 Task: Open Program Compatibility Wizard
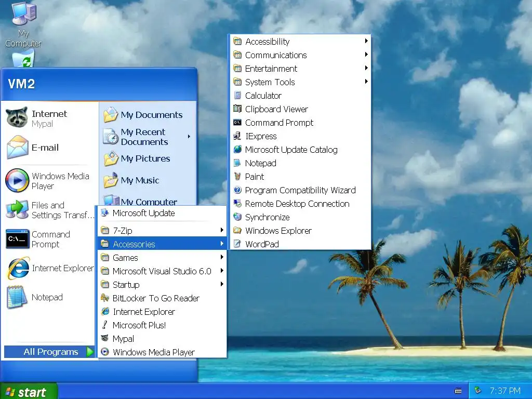point(300,190)
